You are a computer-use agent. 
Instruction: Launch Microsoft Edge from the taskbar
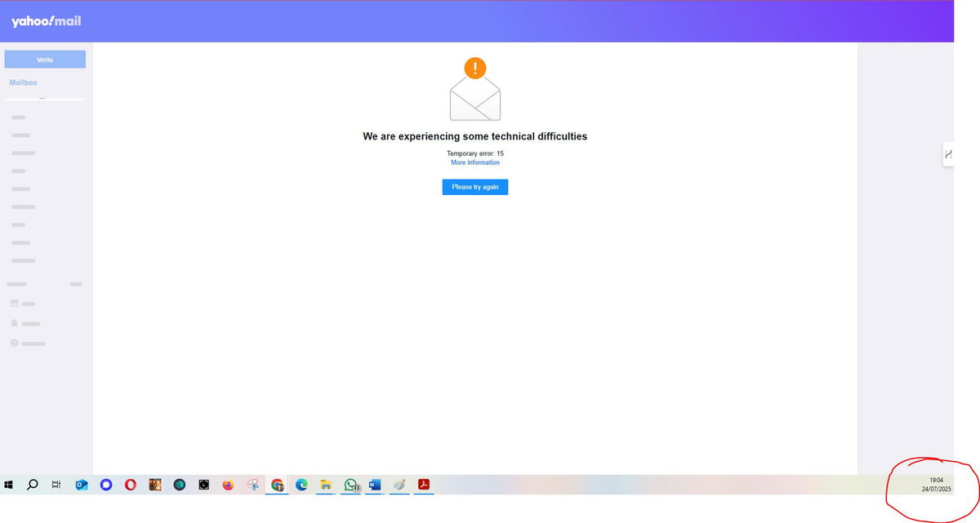[301, 484]
